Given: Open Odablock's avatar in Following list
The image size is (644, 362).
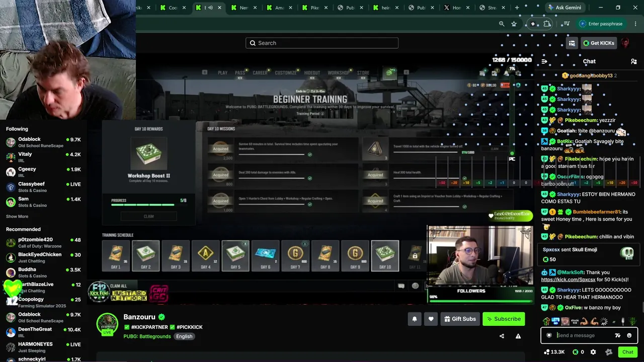Looking at the screenshot, I should (x=11, y=142).
